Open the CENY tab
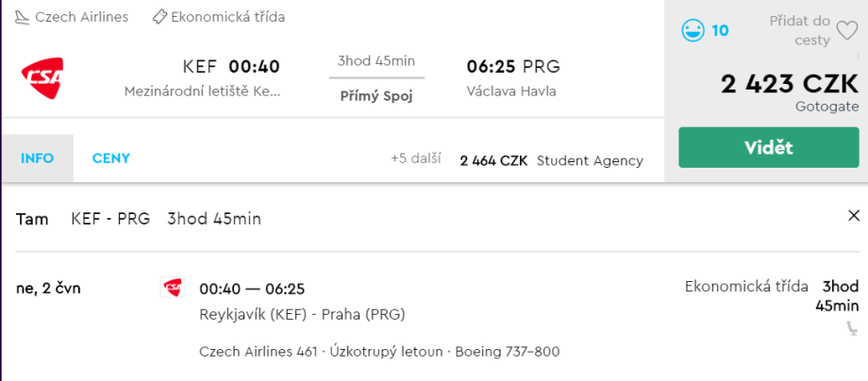The image size is (868, 381). point(111,158)
